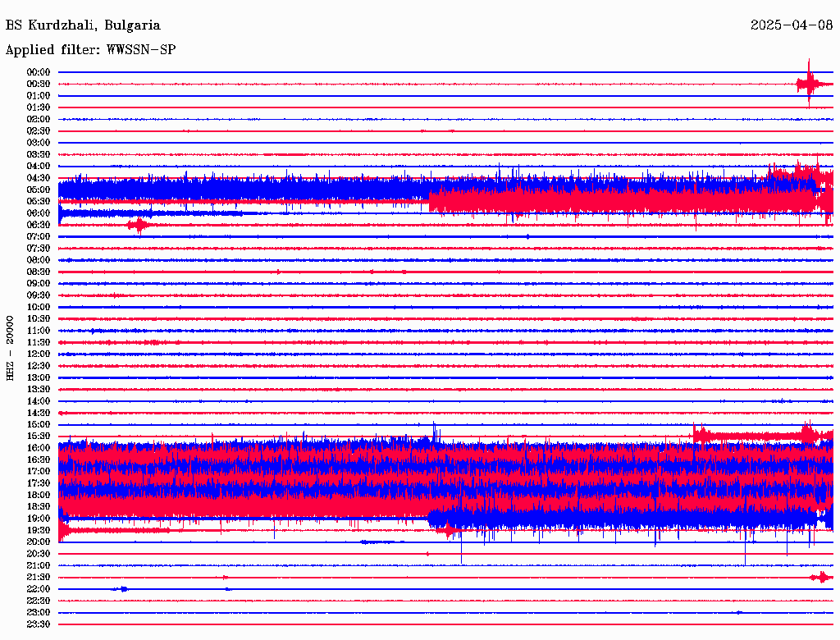
Task: Click the vertical HHZ - 20000 axis label
Action: click(x=11, y=348)
